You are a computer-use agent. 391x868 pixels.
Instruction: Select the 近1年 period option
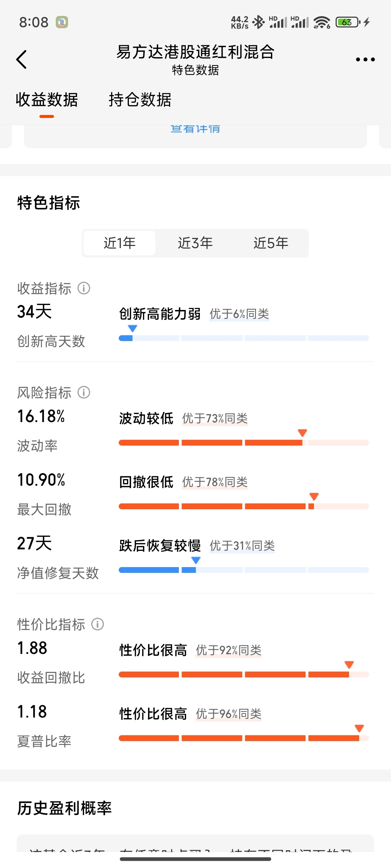coord(119,243)
